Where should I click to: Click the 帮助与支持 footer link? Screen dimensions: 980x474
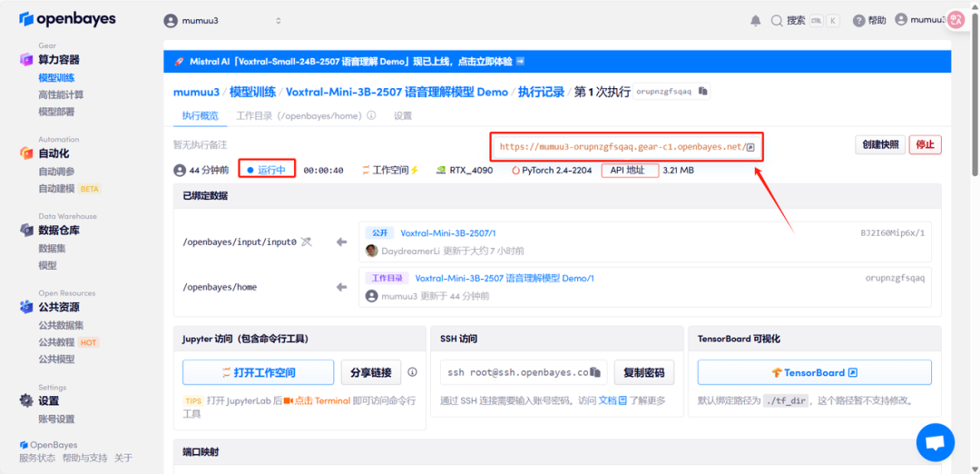coord(84,458)
